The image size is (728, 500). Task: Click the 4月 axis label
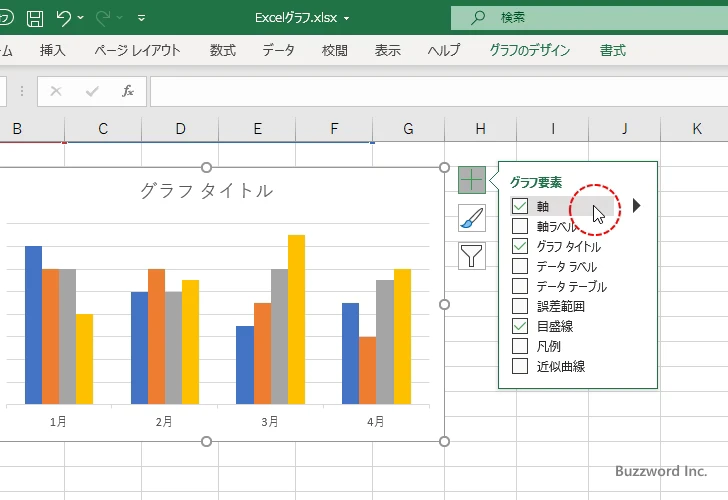click(x=376, y=422)
